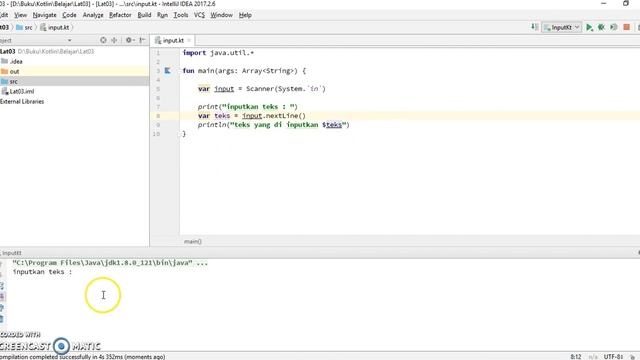Open the InputKt run configuration dropdown
Screen dimensions: 640x360
point(561,27)
